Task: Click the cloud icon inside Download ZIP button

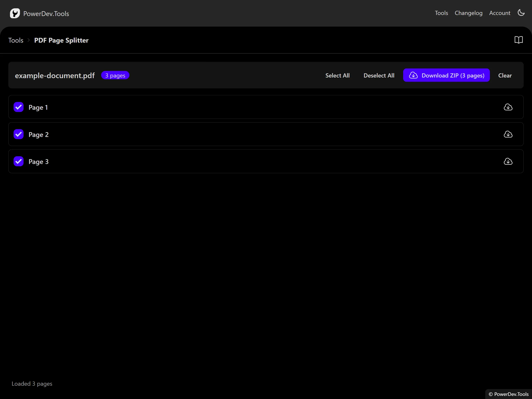Action: click(413, 75)
